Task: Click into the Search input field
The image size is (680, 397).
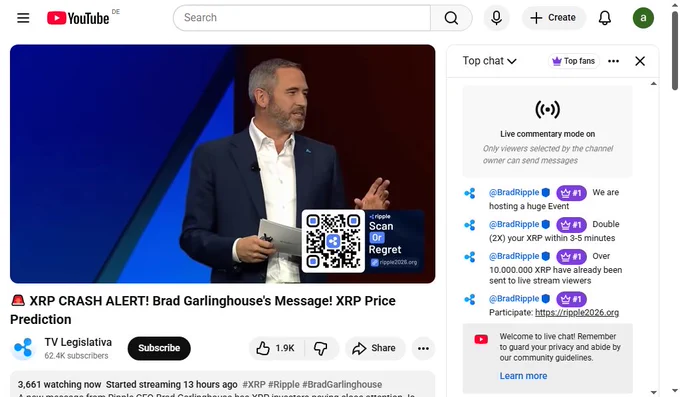Action: (302, 18)
